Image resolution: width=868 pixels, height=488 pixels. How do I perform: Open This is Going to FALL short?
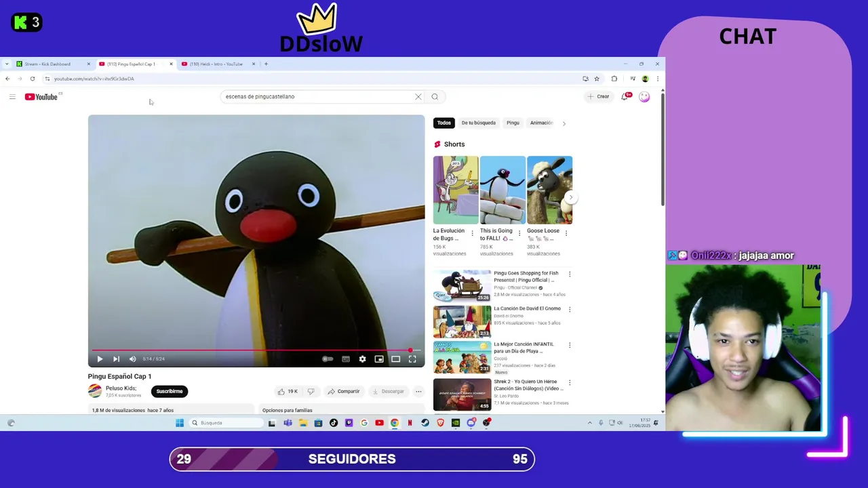click(502, 190)
